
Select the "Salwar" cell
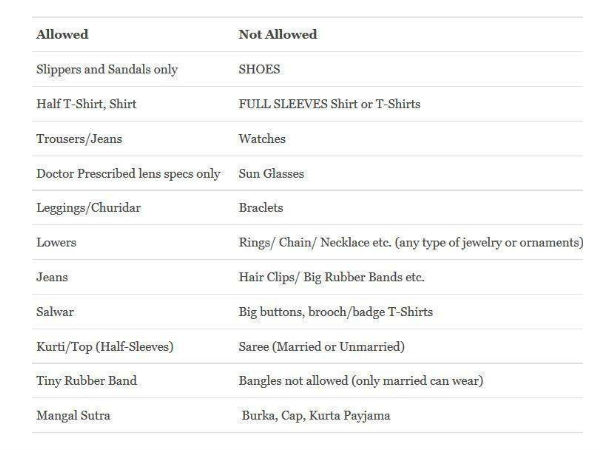(x=55, y=312)
